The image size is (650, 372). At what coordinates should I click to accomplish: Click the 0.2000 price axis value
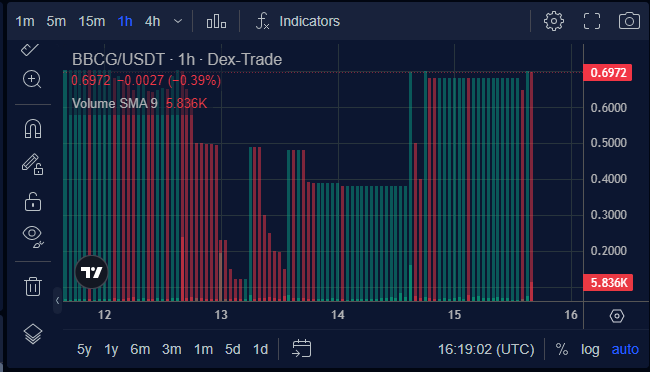pyautogui.click(x=609, y=251)
